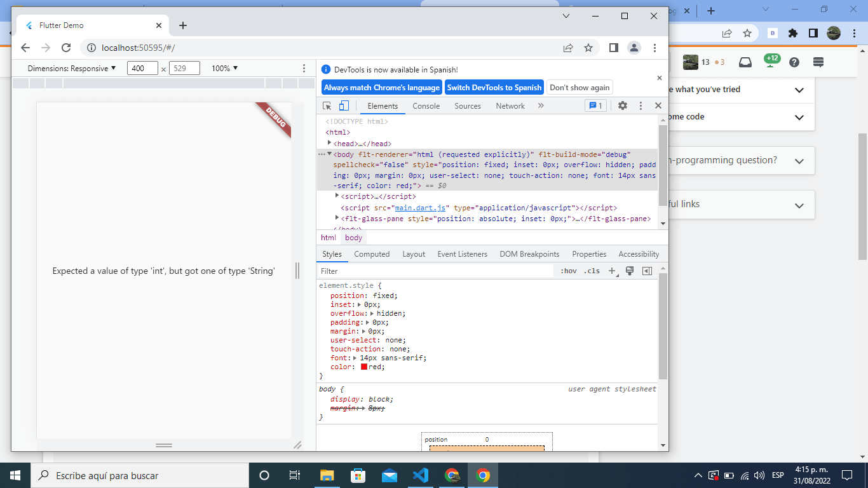Image resolution: width=868 pixels, height=488 pixels.
Task: Open the tab search chevron in Flutter Demo window
Action: point(566,16)
